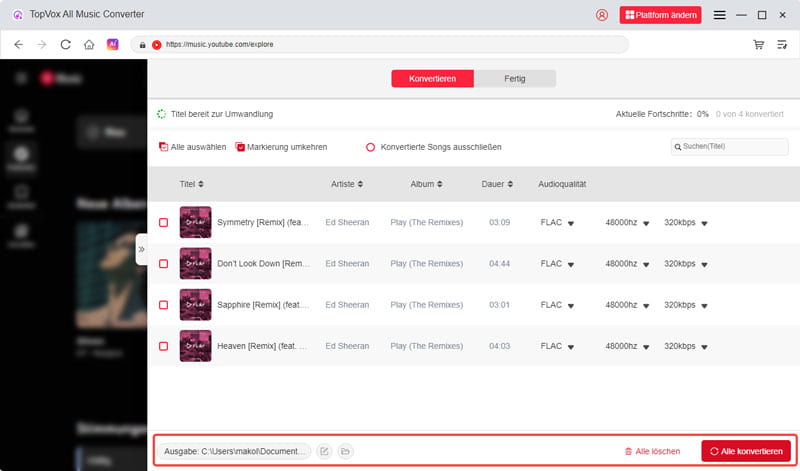Go back with the left arrow
Image resolution: width=800 pixels, height=471 pixels.
pyautogui.click(x=18, y=44)
